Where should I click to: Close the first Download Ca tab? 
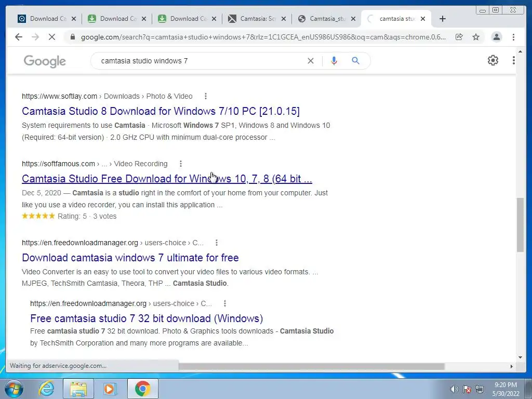[74, 19]
